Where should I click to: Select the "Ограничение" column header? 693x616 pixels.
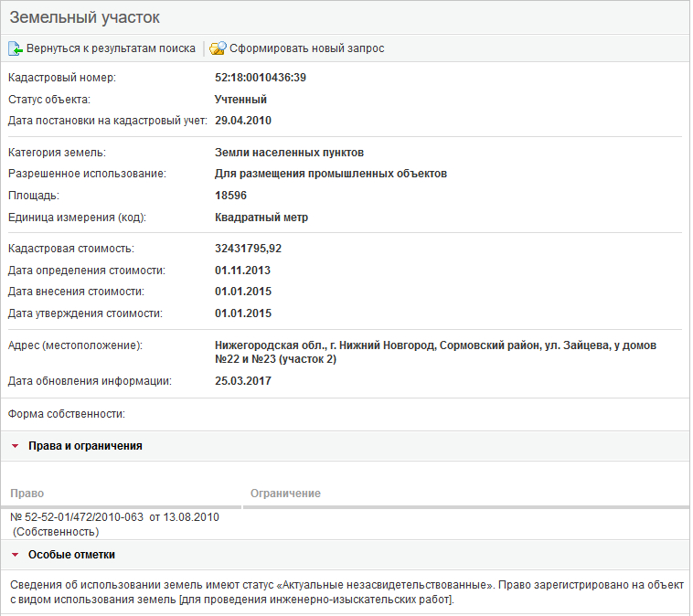(285, 494)
